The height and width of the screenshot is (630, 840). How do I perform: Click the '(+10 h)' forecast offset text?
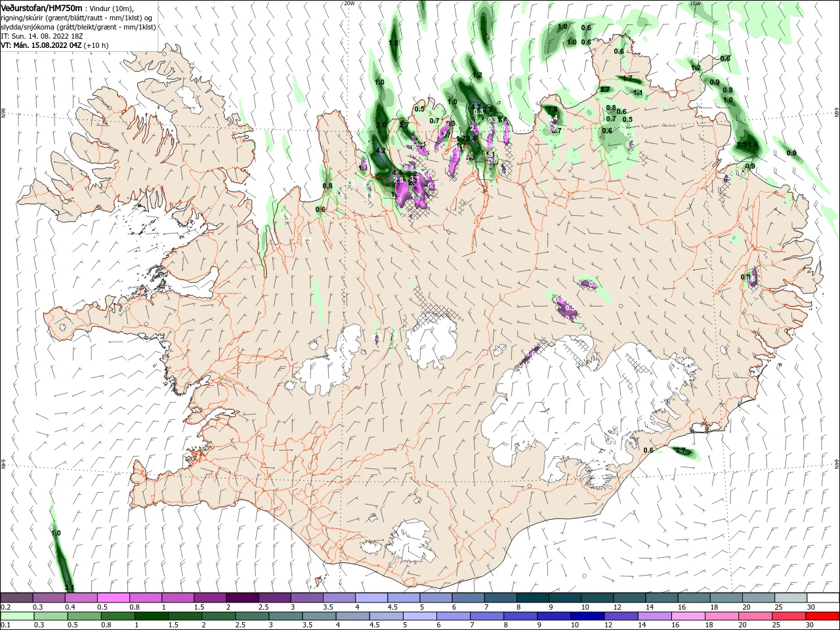click(96, 45)
